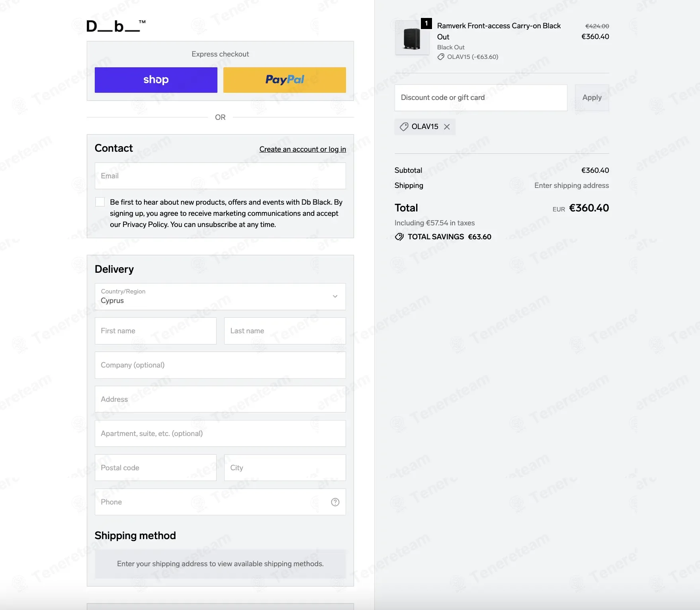
Task: Pay with Shop express checkout button
Action: click(x=156, y=80)
